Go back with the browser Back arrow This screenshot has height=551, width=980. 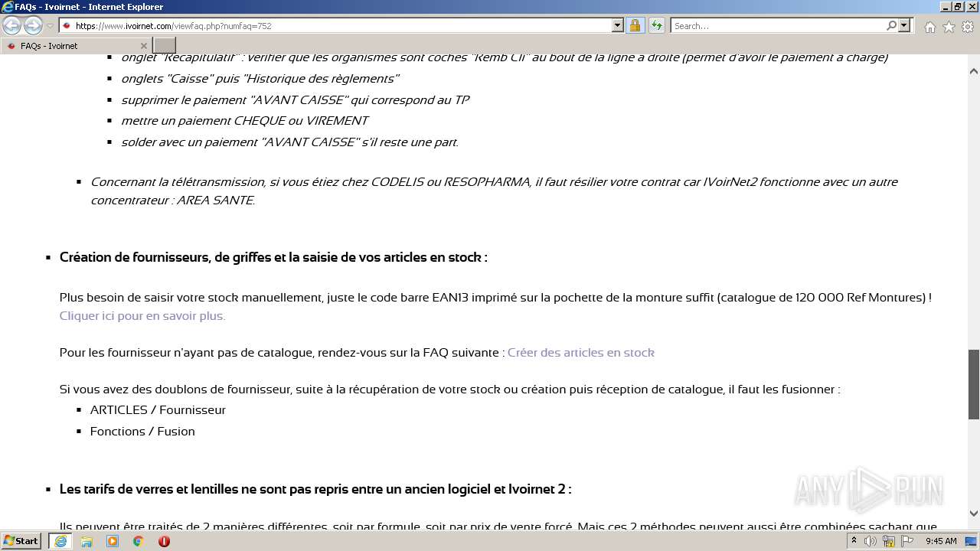pyautogui.click(x=12, y=26)
